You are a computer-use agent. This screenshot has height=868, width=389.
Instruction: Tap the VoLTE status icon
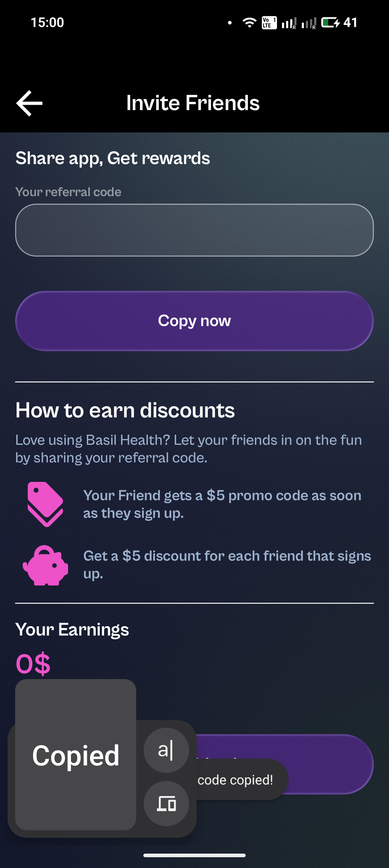click(269, 23)
